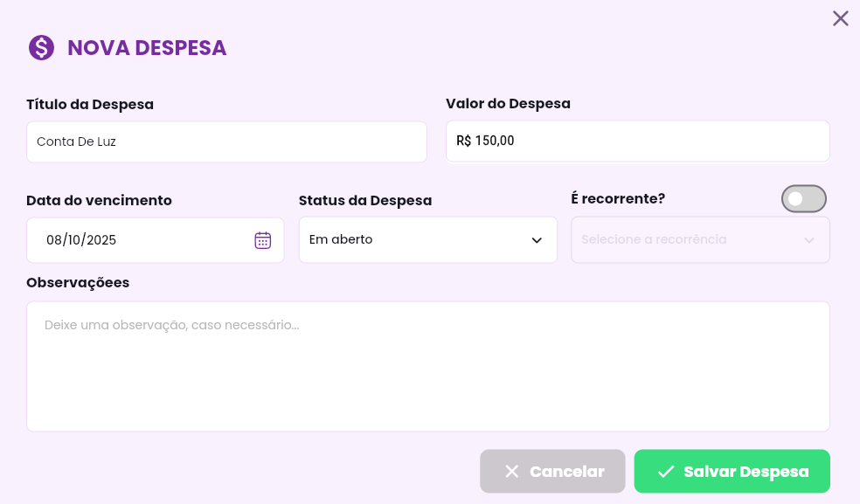Save the expense with Salvar Despesa
The height and width of the screenshot is (504, 860).
[732, 472]
